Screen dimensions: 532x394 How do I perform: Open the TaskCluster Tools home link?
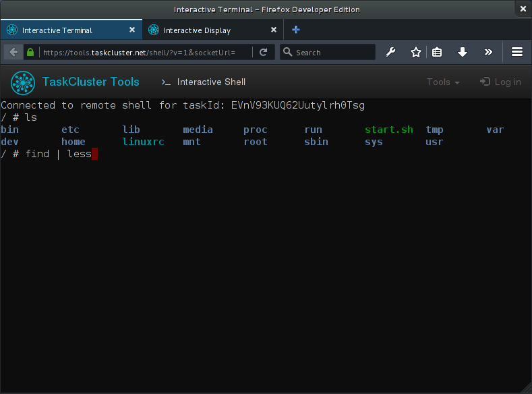point(90,82)
